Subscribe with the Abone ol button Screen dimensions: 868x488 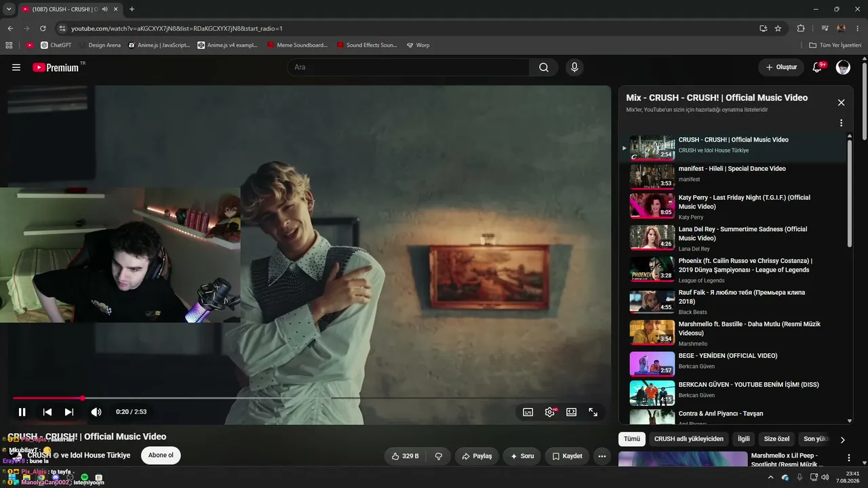pos(161,455)
